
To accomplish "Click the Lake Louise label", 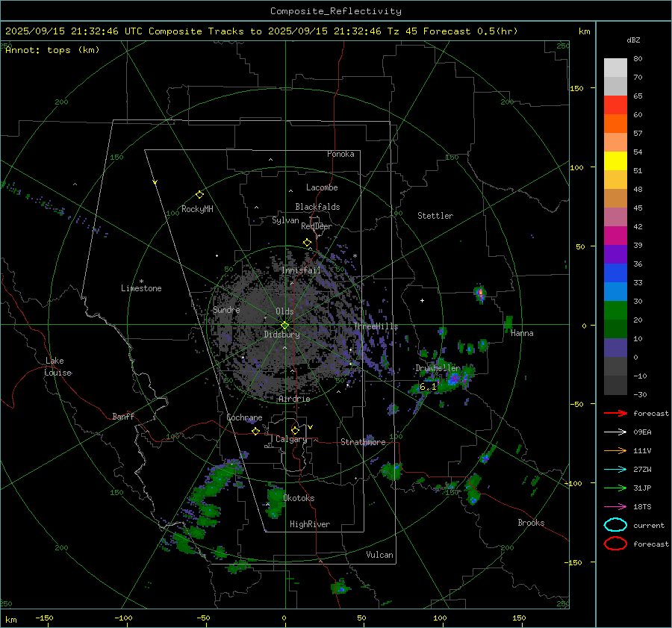I will pyautogui.click(x=57, y=367).
